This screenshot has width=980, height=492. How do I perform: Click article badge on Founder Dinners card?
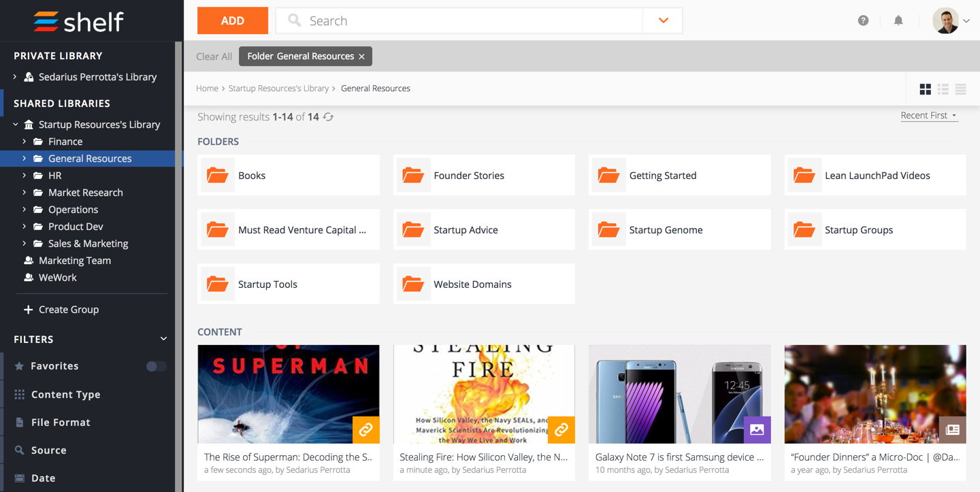[x=953, y=430]
